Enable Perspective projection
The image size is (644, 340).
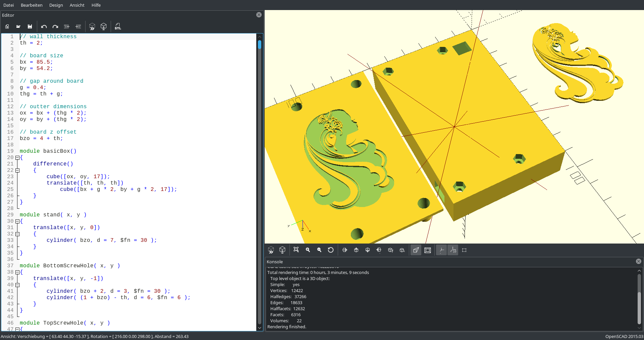[x=416, y=250]
